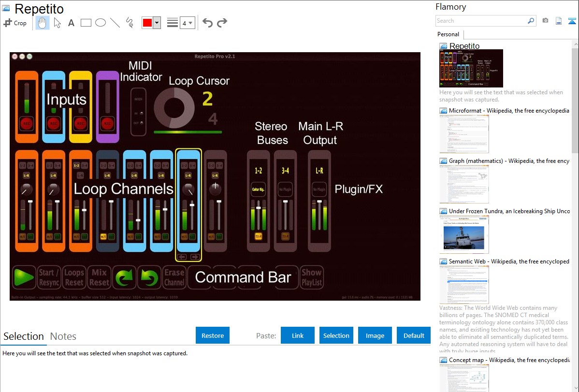Screen dimensions: 579x392
Task: Choose the text annotation tool
Action: point(71,23)
